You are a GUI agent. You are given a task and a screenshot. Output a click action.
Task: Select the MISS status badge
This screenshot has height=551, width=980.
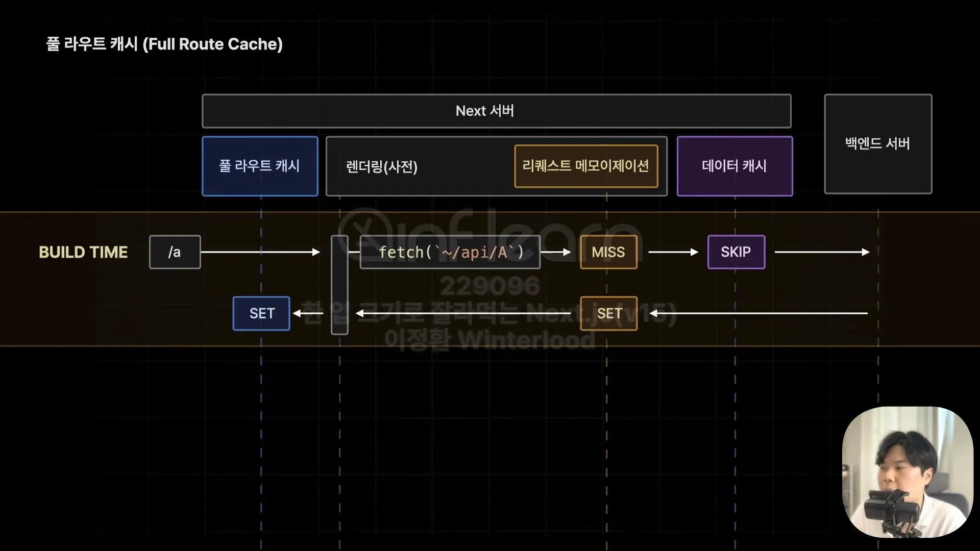608,252
